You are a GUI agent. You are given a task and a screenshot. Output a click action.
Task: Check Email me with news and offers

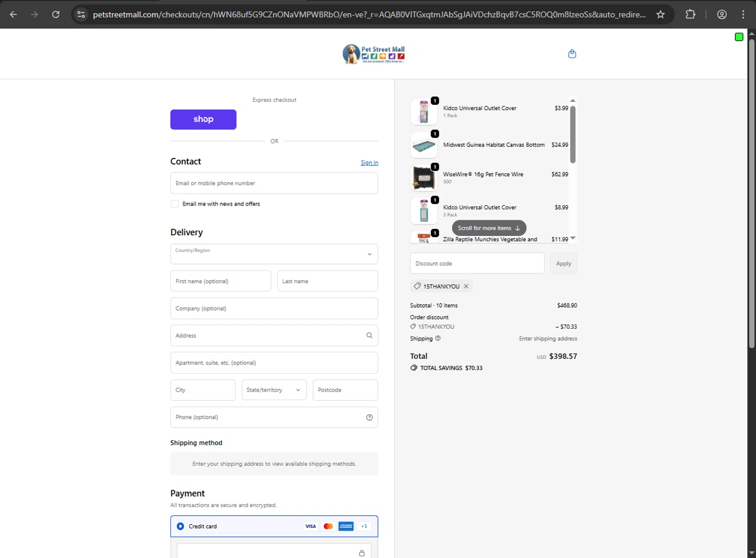[175, 204]
